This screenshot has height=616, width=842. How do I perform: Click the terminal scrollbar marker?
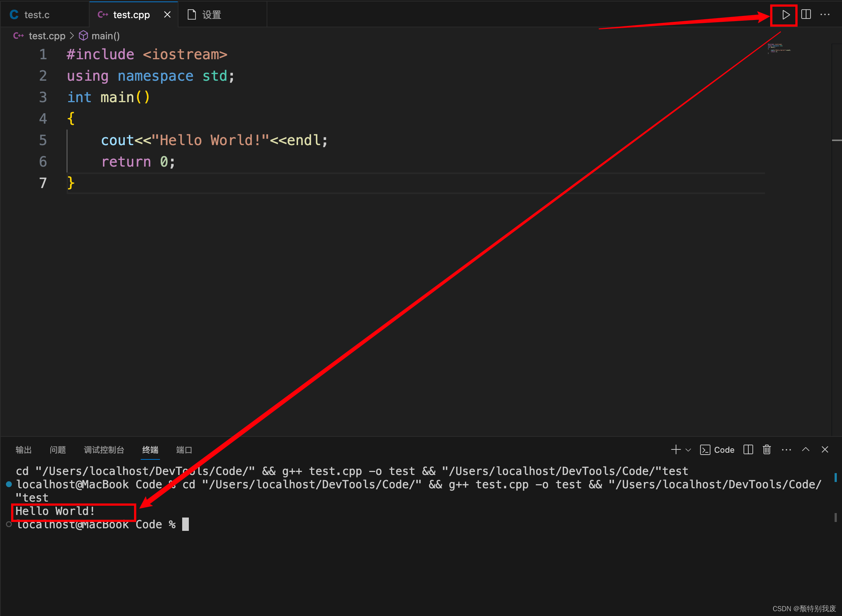click(836, 477)
